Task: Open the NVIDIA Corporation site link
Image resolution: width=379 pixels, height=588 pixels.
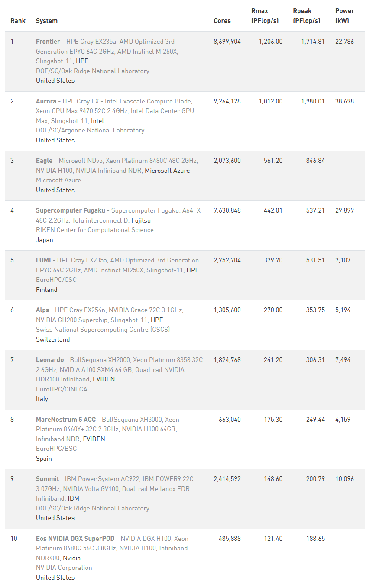Action: tap(64, 568)
